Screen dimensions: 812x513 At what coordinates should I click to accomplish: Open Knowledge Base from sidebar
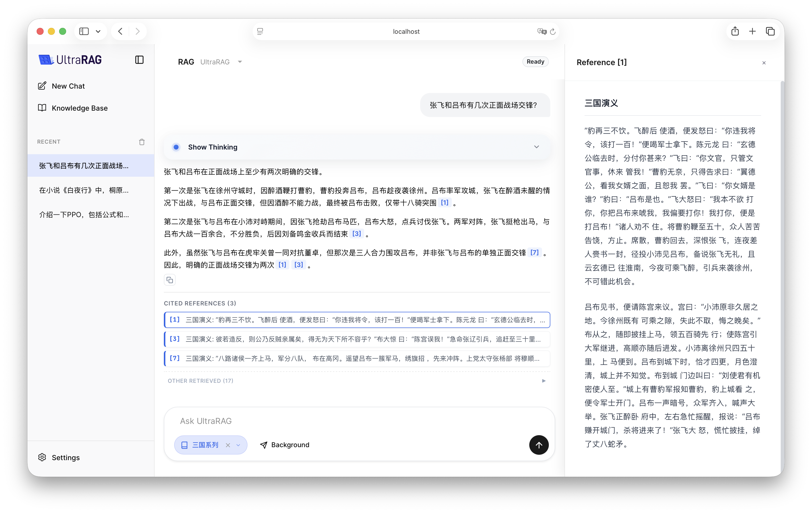[79, 108]
